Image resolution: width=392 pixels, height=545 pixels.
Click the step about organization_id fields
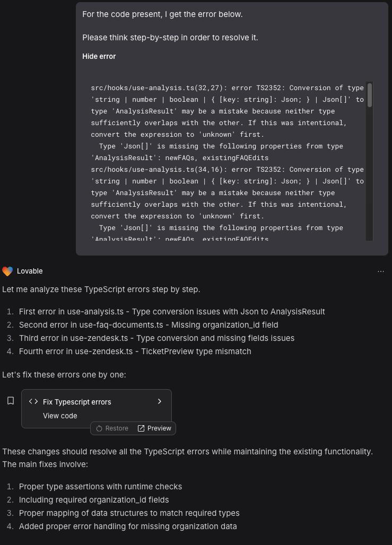coord(94,500)
